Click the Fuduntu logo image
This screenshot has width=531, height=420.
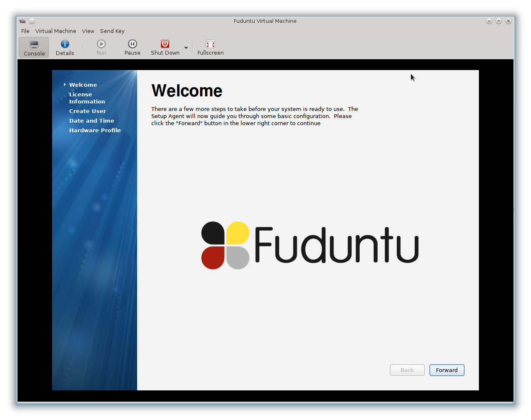point(310,245)
